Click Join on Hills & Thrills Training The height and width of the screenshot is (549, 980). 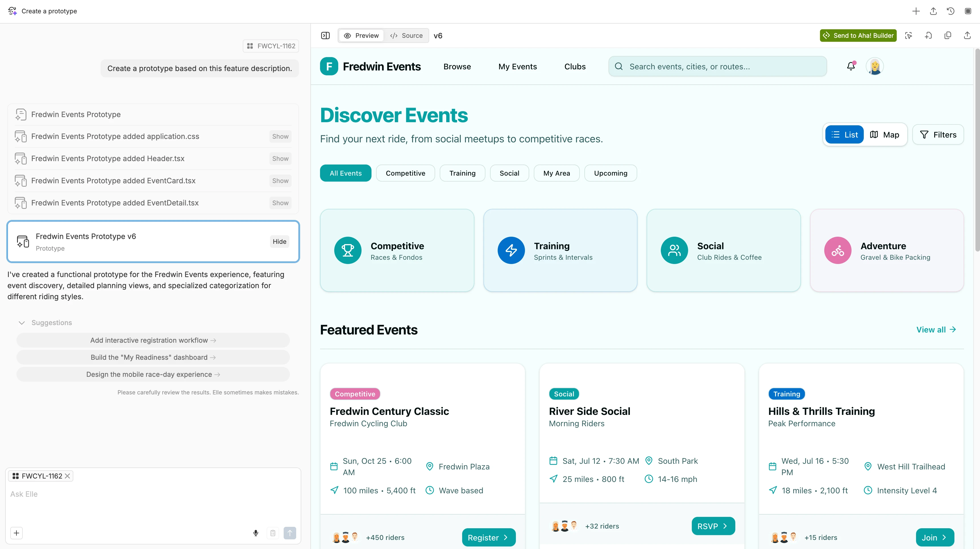935,537
